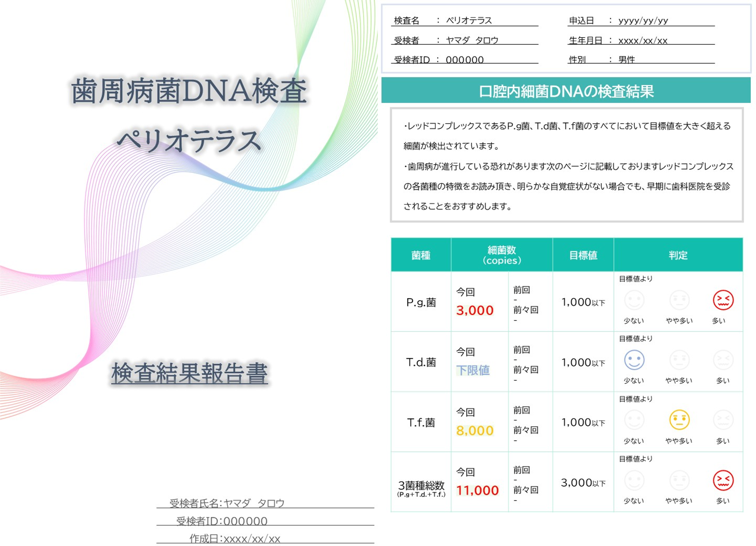Click the yellow 8,000 count value
Image resolution: width=756 pixels, height=546 pixels.
[x=474, y=430]
